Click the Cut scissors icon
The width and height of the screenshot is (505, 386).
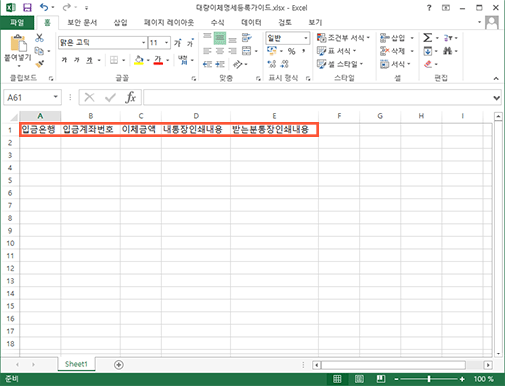[x=39, y=38]
